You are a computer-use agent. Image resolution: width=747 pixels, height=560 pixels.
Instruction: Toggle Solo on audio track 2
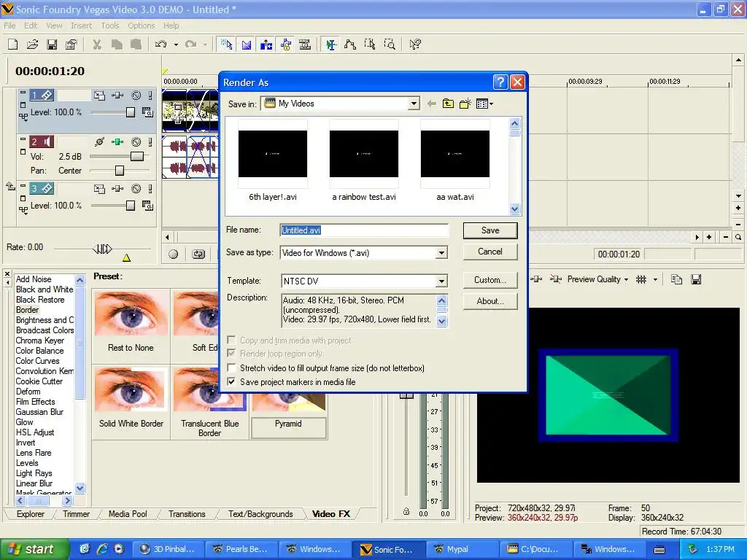[150, 142]
